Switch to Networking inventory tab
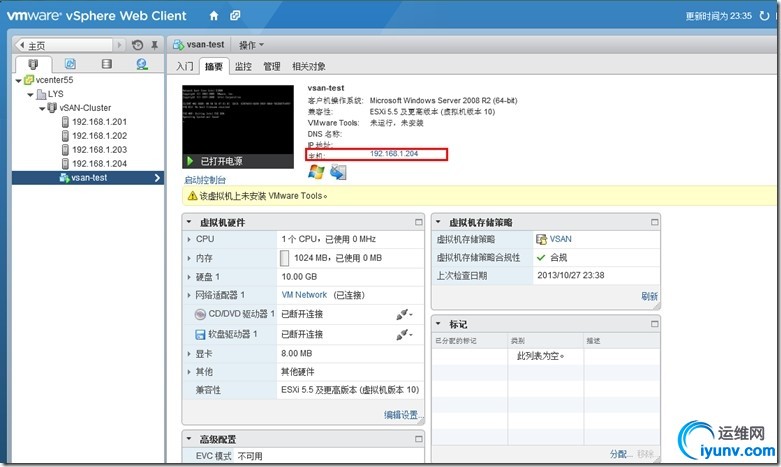The image size is (781, 467). tap(142, 64)
